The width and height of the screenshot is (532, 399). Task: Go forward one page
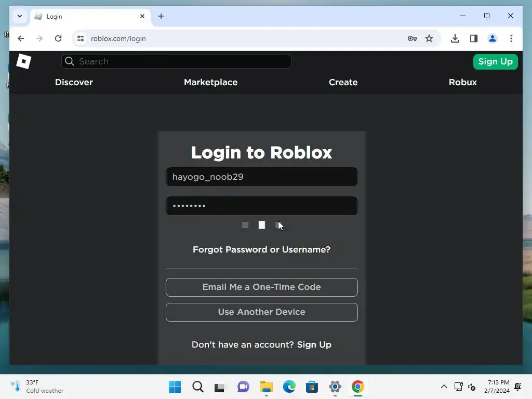point(39,38)
